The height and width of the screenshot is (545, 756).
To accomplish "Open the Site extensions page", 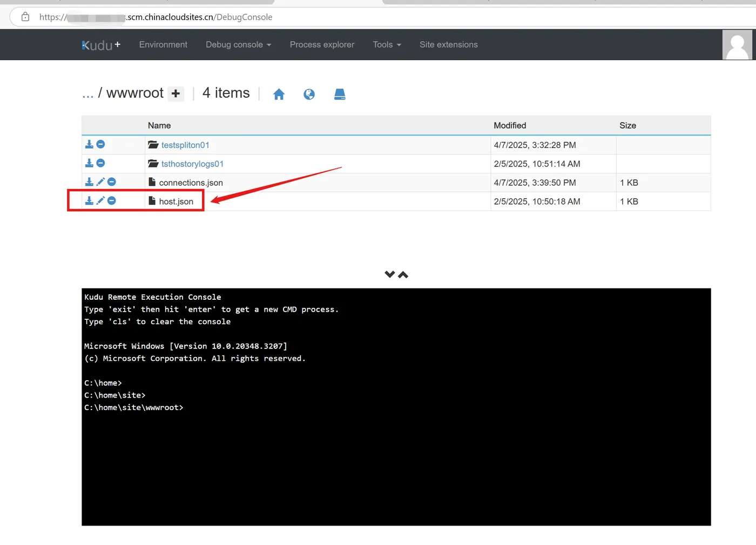I will pyautogui.click(x=449, y=45).
